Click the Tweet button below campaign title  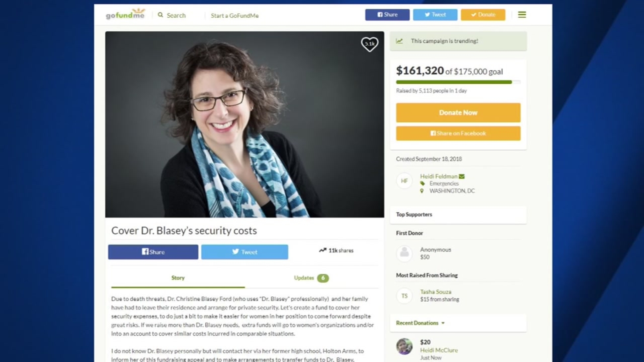pyautogui.click(x=244, y=252)
